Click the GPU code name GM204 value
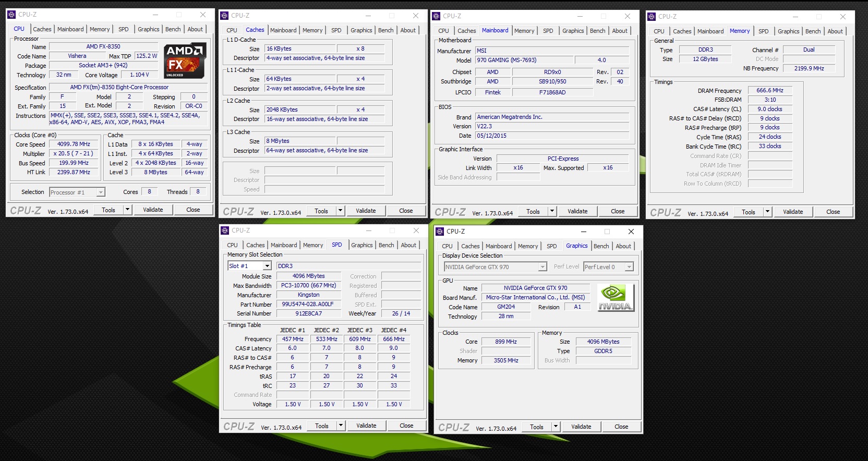Screen dimensions: 868x461 coord(506,307)
